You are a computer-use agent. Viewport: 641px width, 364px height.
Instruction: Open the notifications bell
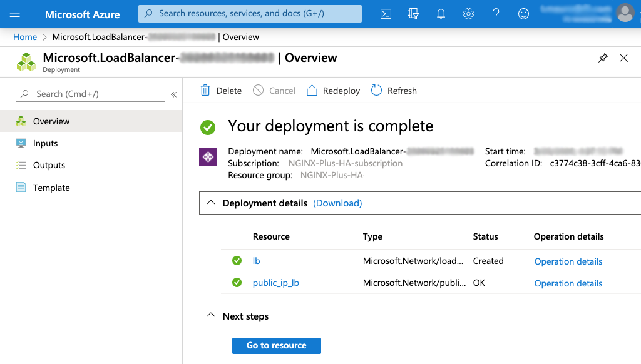[441, 14]
